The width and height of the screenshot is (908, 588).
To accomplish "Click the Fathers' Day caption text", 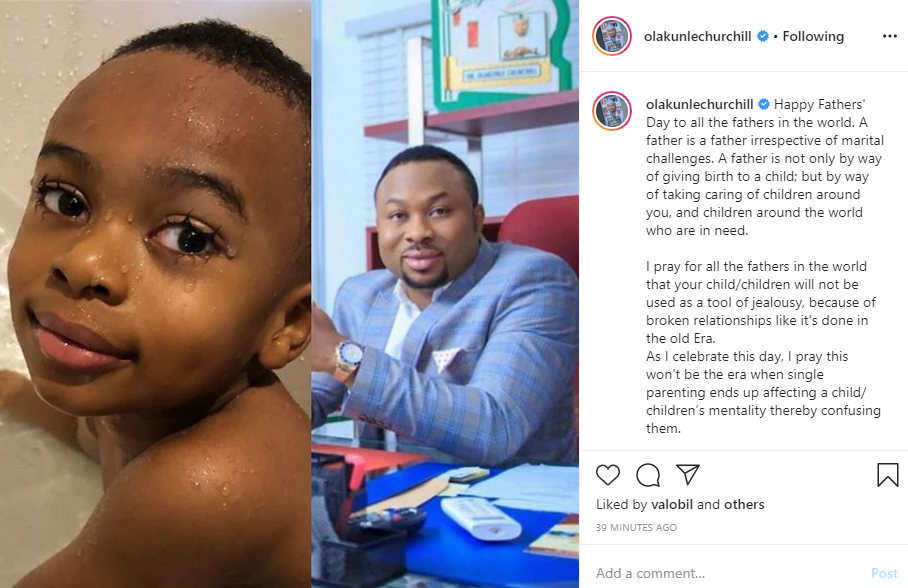I will point(764,266).
